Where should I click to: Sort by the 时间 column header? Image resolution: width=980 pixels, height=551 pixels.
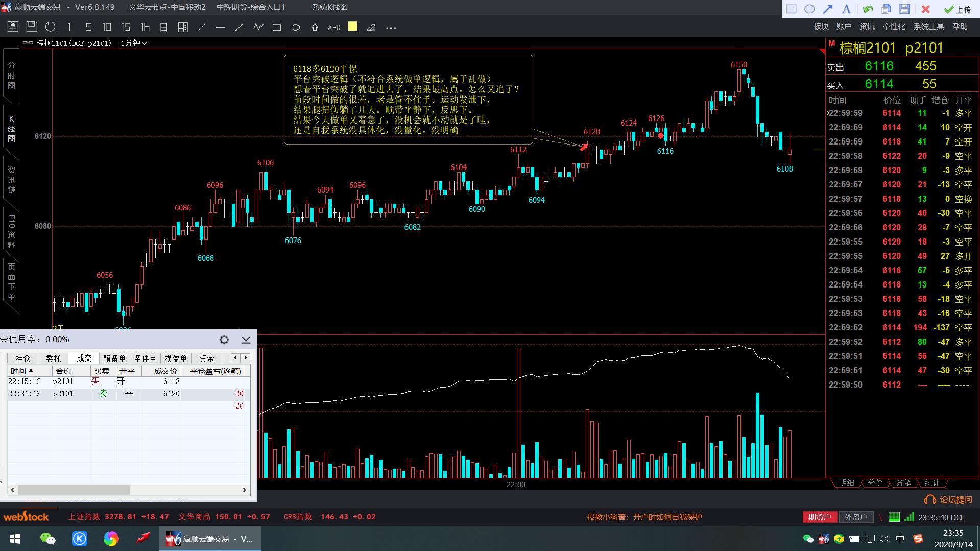(x=30, y=371)
